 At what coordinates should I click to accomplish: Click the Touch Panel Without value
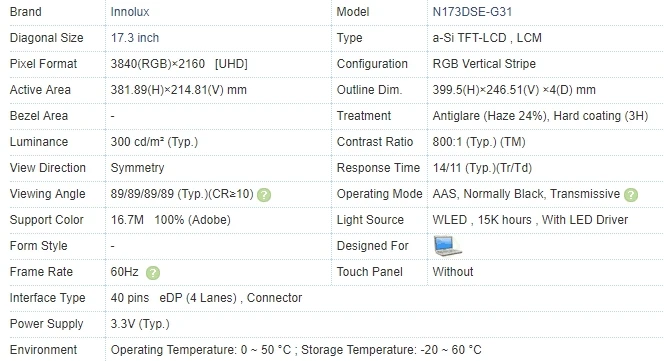[x=453, y=272]
